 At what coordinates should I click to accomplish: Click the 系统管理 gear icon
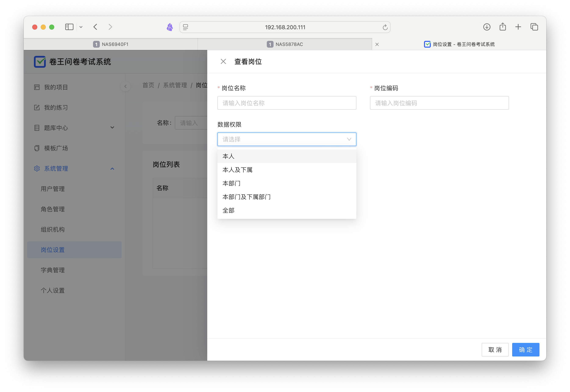point(37,168)
